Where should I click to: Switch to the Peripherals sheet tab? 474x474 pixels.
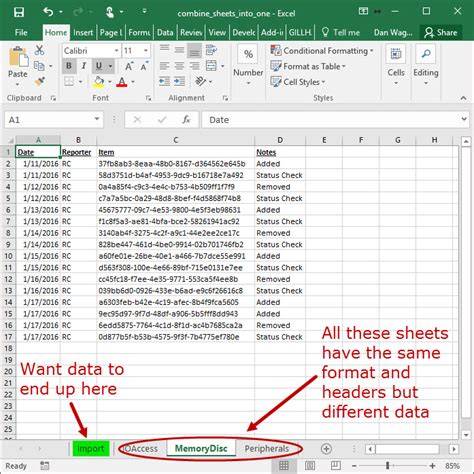click(x=267, y=449)
